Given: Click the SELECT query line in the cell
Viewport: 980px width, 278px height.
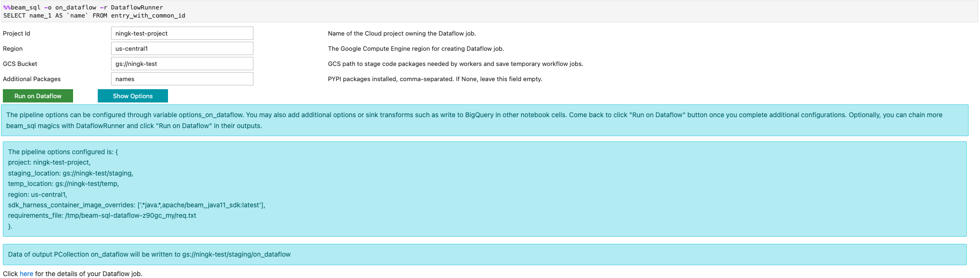Looking at the screenshot, I should tap(94, 16).
